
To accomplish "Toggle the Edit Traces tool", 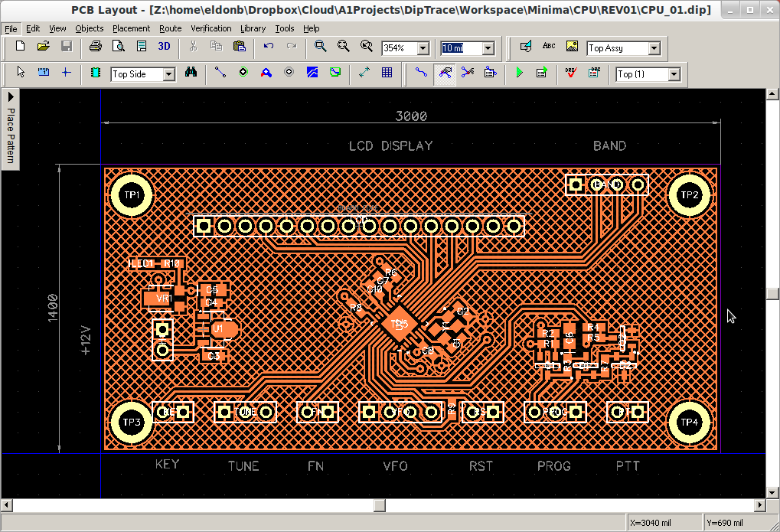I will 444,73.
